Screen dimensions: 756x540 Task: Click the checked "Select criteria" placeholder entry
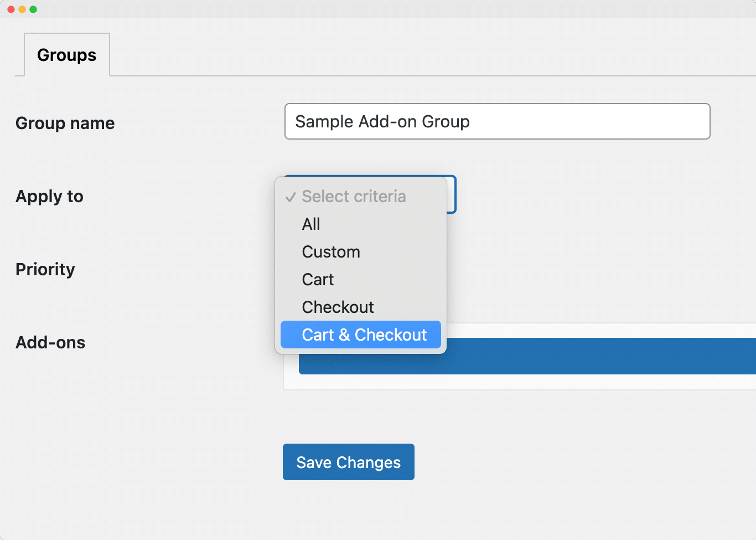[354, 196]
